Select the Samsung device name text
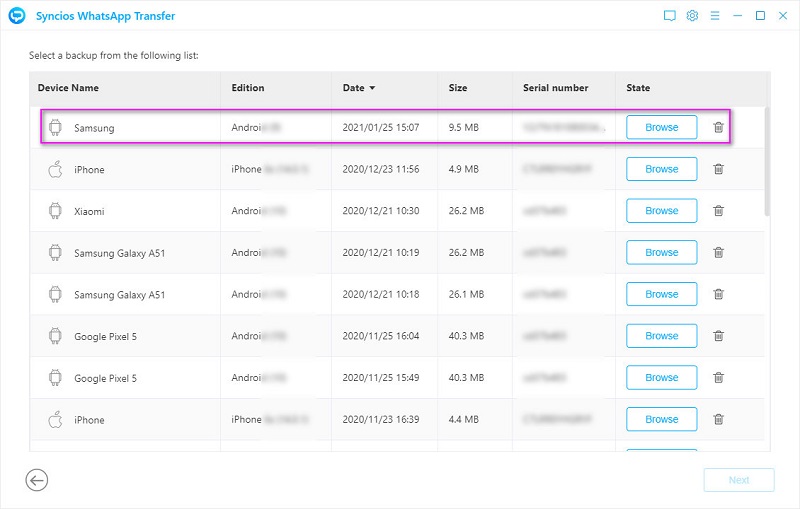Screen dimensions: 800x509 click(94, 128)
